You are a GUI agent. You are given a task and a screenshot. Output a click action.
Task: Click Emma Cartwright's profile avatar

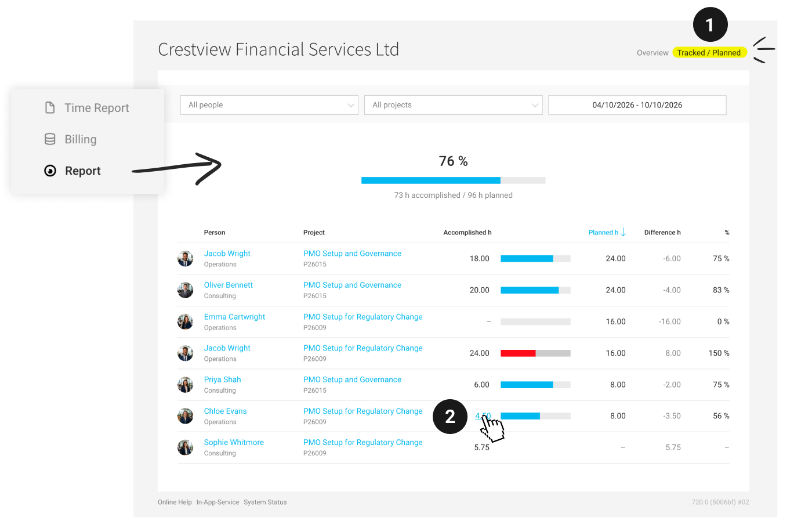tap(186, 321)
